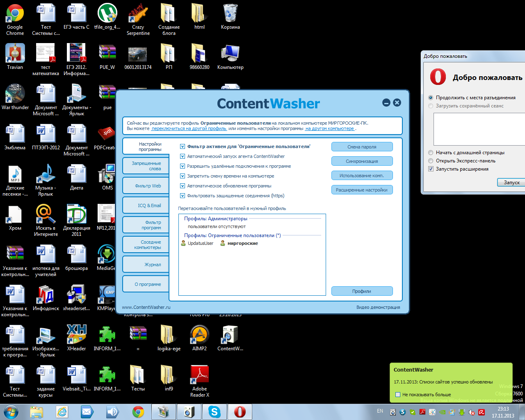This screenshot has height=420, width=525.
Task: Toggle 'Фильтр активен для Ограниченные пользователи' checkbox
Action: (x=183, y=146)
